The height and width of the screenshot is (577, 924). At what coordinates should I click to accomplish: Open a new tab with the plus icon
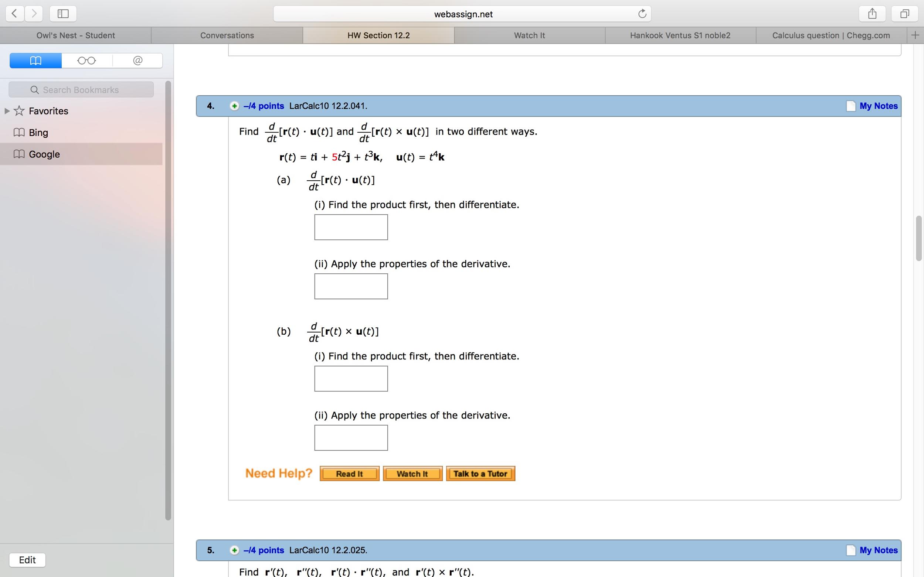pyautogui.click(x=915, y=35)
